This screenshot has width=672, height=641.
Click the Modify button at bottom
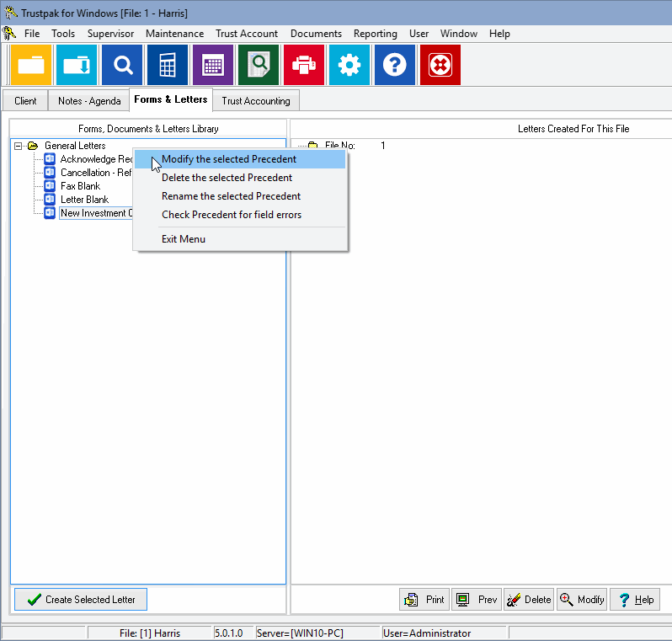click(x=582, y=600)
